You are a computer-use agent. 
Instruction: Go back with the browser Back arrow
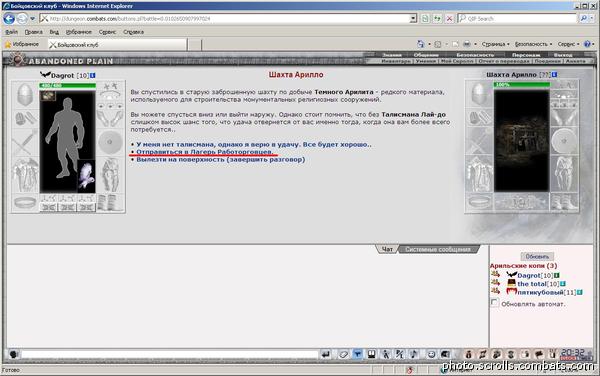click(9, 18)
